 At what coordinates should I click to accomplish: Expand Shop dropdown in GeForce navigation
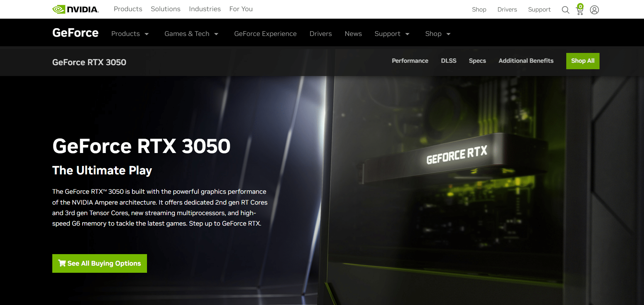438,34
